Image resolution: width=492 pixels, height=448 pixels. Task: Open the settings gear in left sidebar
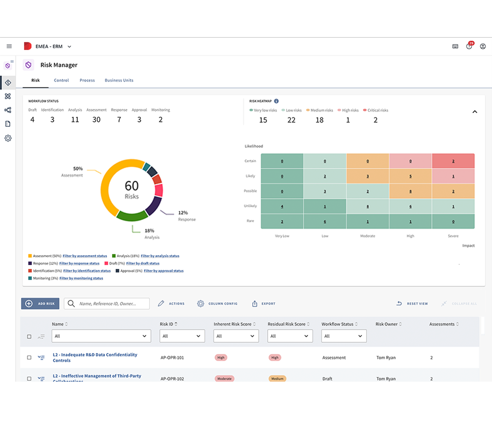pyautogui.click(x=8, y=138)
